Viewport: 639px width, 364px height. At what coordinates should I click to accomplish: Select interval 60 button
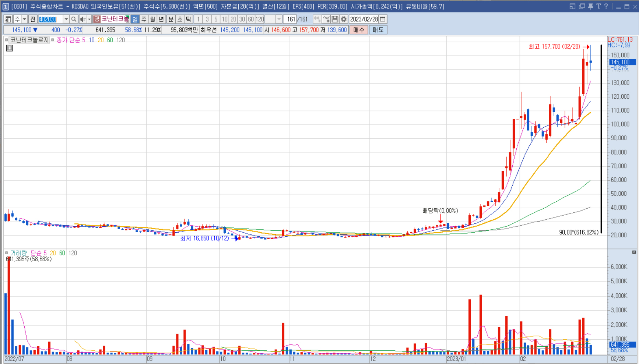pyautogui.click(x=251, y=19)
